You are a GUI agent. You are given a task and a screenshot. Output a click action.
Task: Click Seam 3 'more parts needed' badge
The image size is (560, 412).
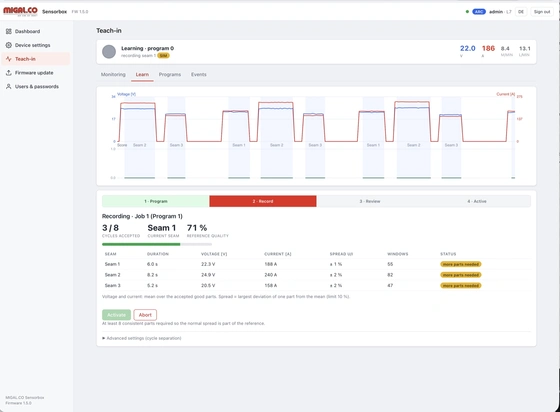click(461, 286)
